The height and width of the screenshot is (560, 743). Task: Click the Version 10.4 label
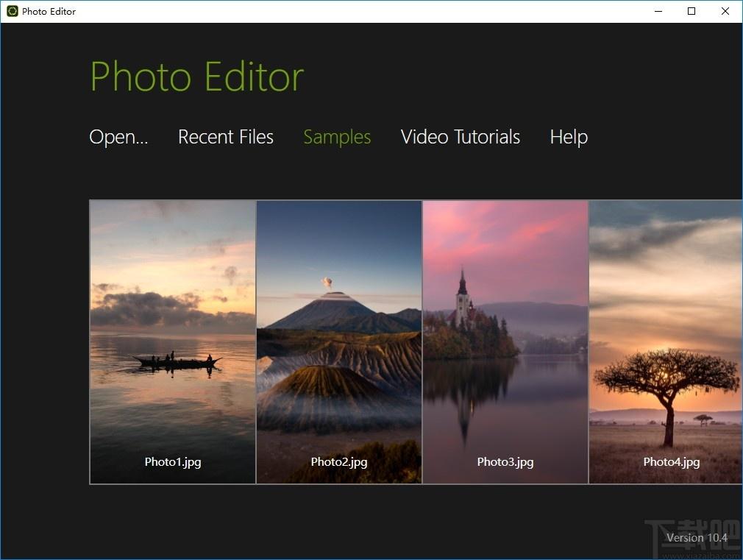pos(697,538)
